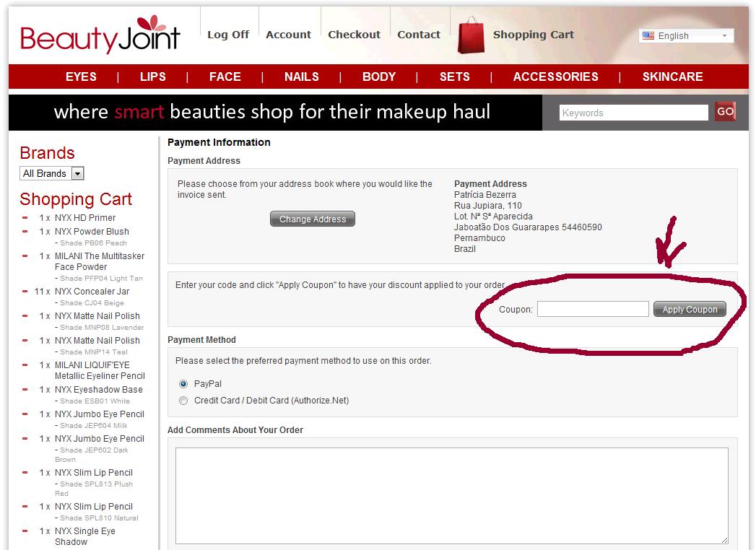
Task: Click the Change Address button
Action: [313, 219]
